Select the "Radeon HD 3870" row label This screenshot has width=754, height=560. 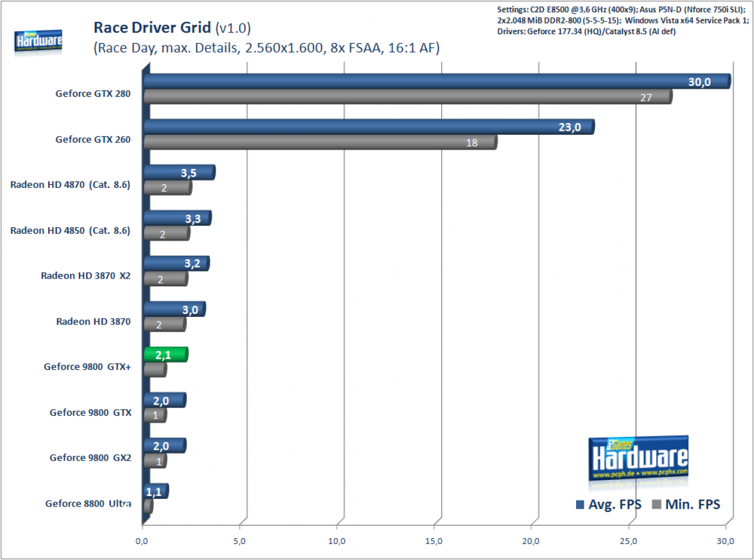point(93,322)
